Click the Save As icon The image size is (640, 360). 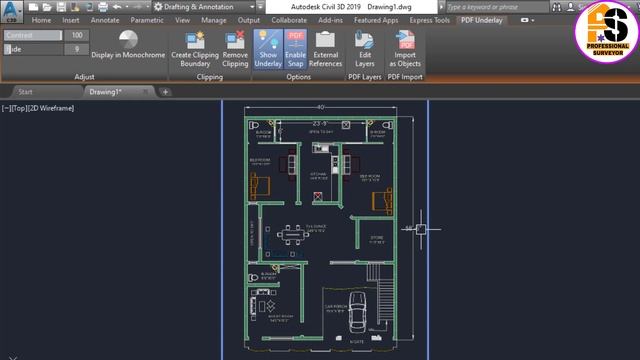click(75, 7)
